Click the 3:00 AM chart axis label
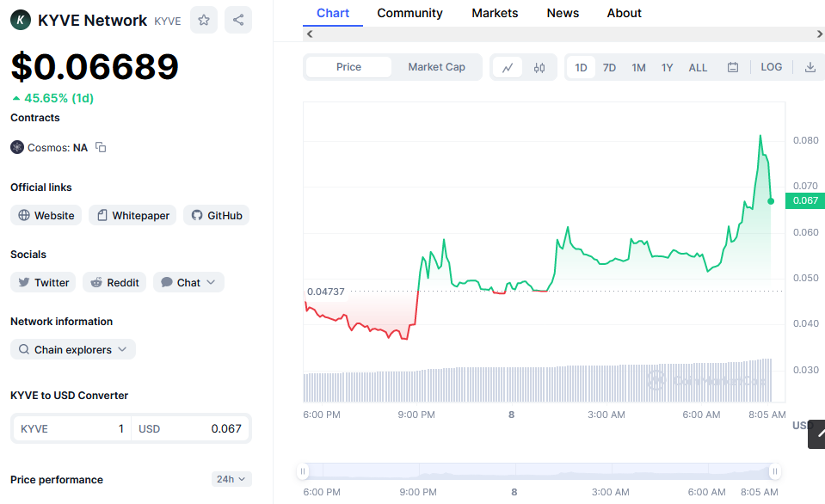This screenshot has width=825, height=504. click(606, 415)
